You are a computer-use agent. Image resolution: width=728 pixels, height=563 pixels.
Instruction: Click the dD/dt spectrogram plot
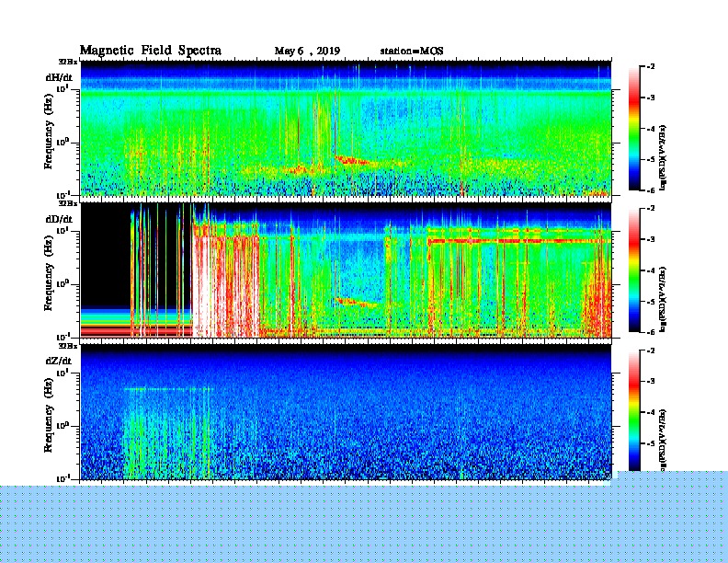[346, 270]
